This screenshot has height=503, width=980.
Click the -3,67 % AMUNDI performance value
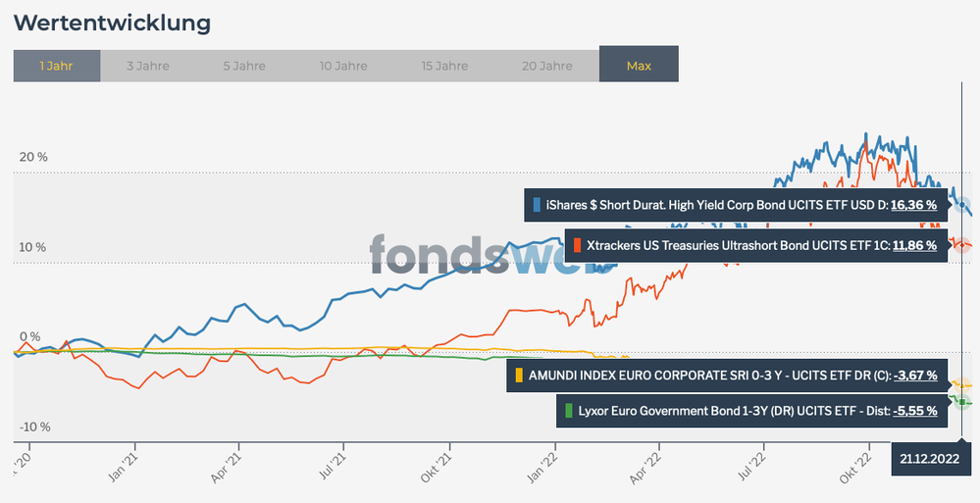(x=915, y=376)
